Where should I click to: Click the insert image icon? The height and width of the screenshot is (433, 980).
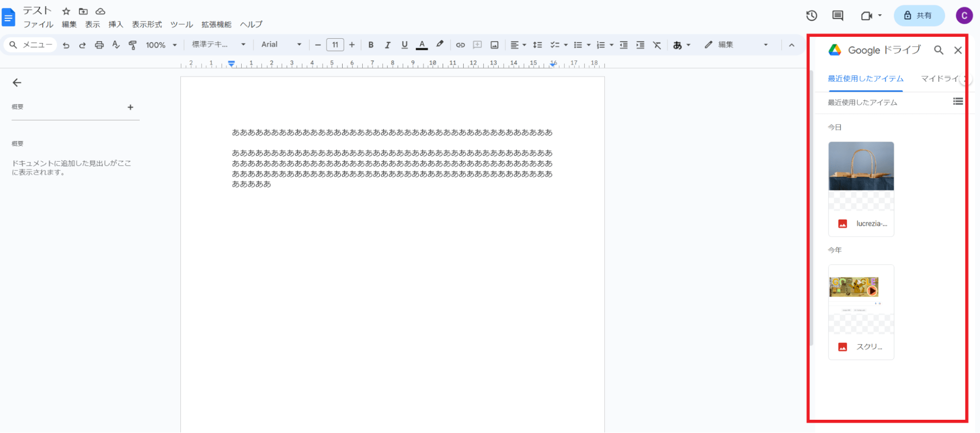pyautogui.click(x=494, y=45)
